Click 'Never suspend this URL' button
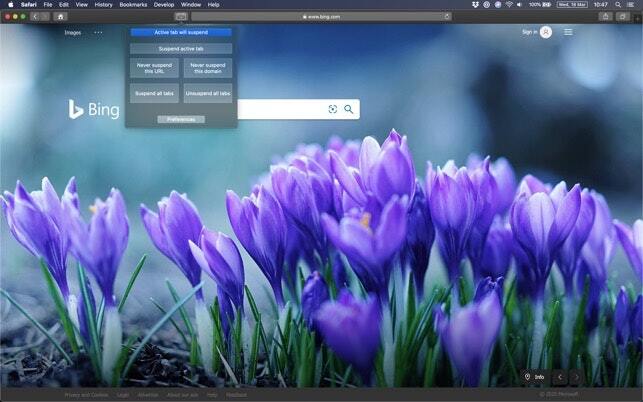Screen dimensions: 643x402 coord(154,68)
